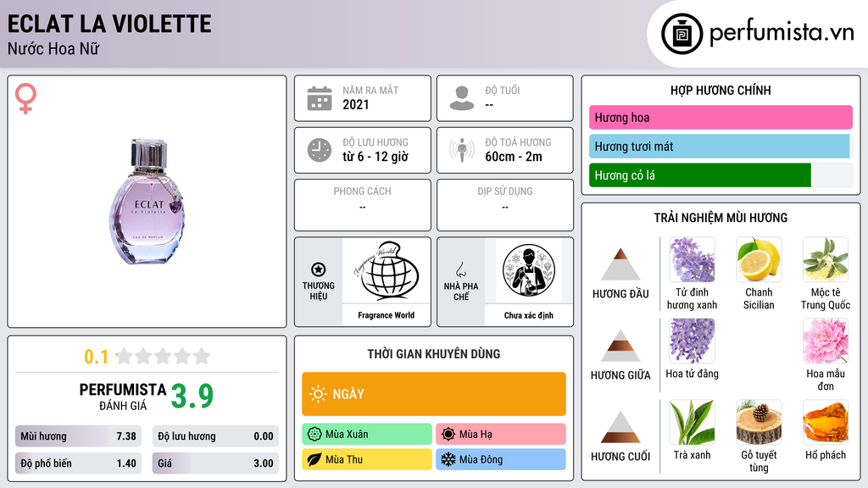The image size is (868, 488).
Task: Click the perfumer illustration Chưa xác định
Action: point(529,271)
